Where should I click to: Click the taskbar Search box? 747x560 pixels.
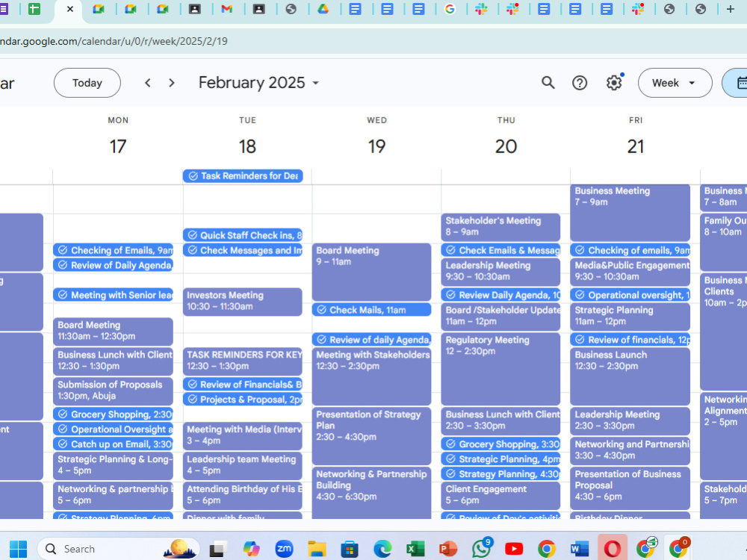point(118,549)
